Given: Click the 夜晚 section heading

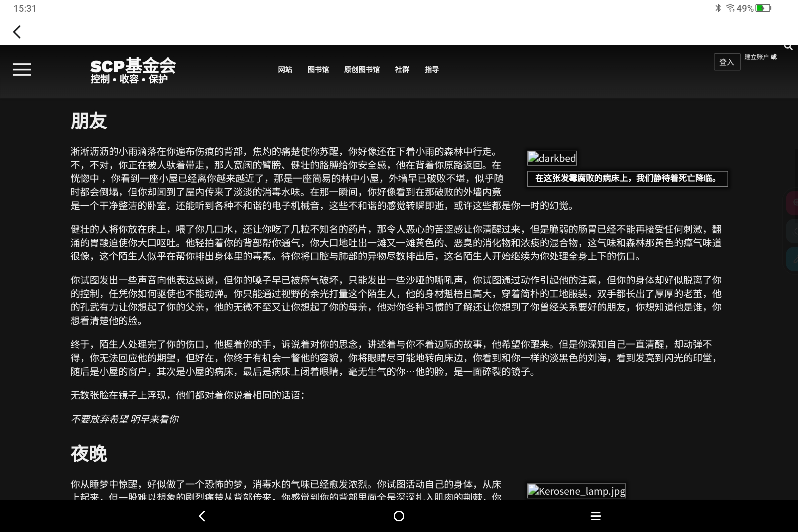Looking at the screenshot, I should tap(89, 454).
